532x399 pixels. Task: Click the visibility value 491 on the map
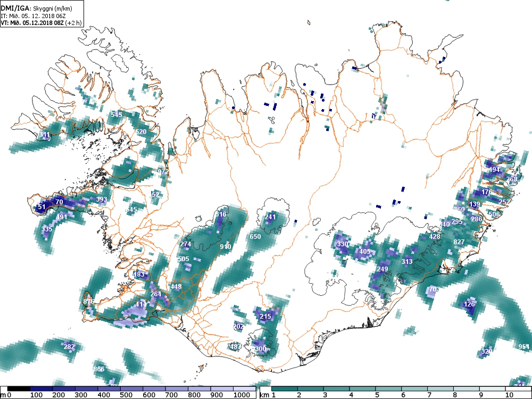coord(62,217)
